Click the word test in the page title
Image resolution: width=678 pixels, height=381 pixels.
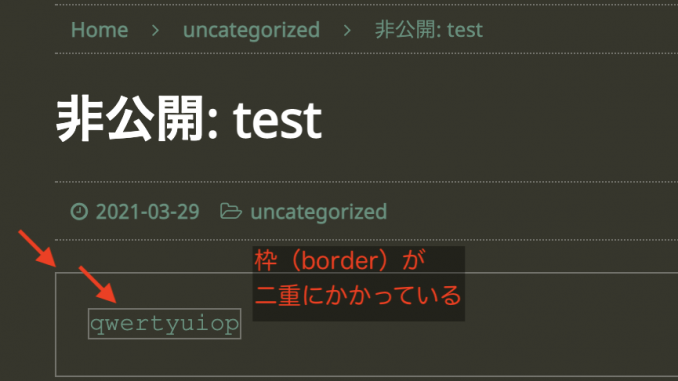tap(277, 122)
